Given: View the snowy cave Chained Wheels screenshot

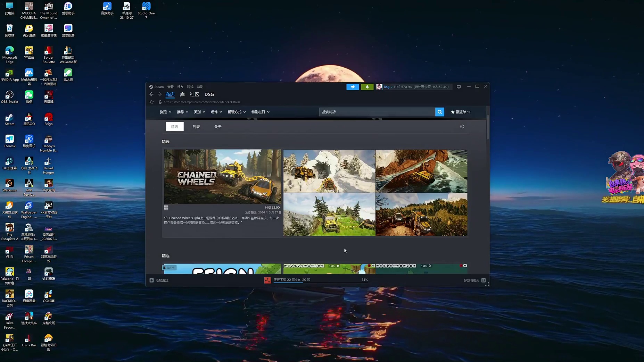Looking at the screenshot, I should click(329, 171).
